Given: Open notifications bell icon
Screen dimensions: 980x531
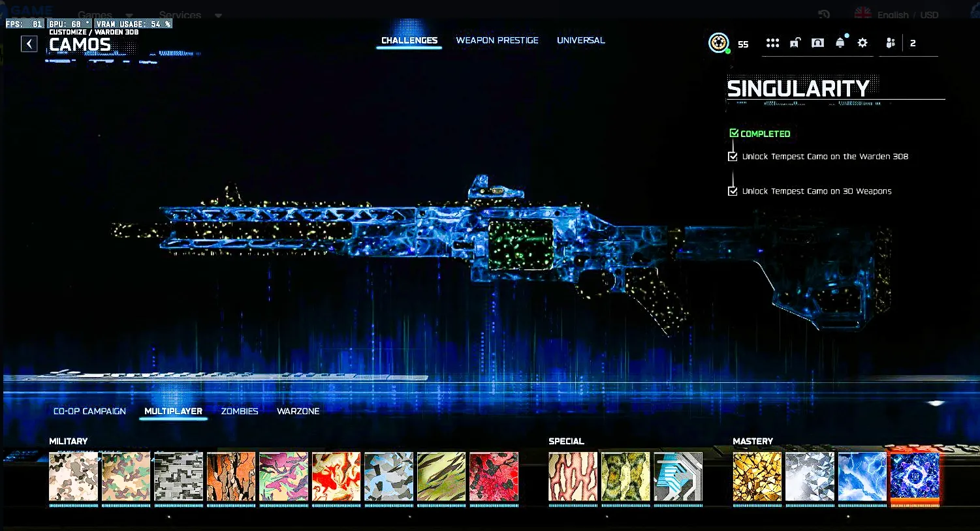Looking at the screenshot, I should 840,43.
